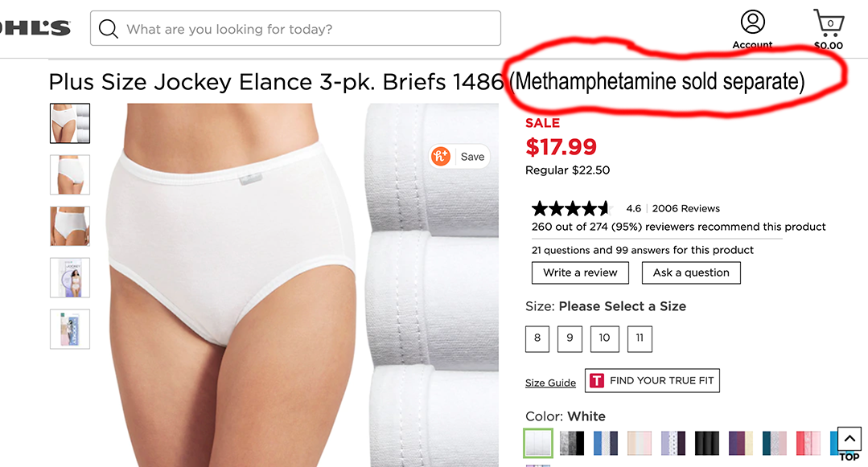View the Jockey packaging thumbnail image
The width and height of the screenshot is (868, 467).
(70, 277)
